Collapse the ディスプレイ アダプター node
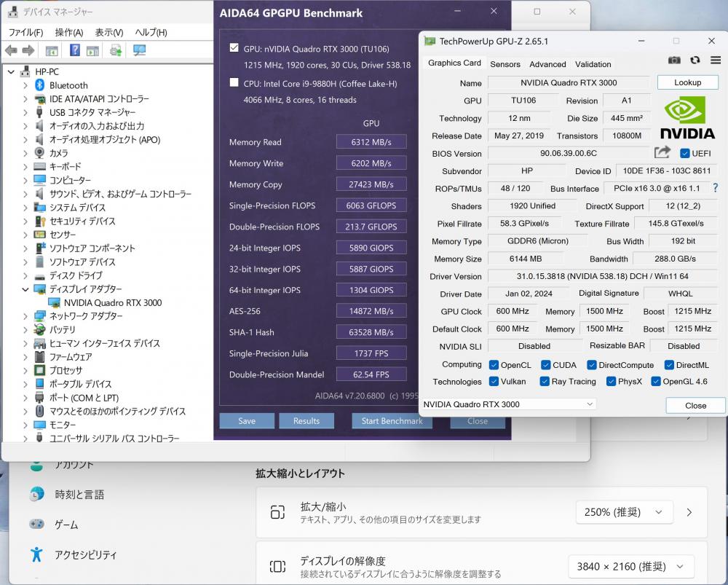Screen dimensions: 728x585 25,289
